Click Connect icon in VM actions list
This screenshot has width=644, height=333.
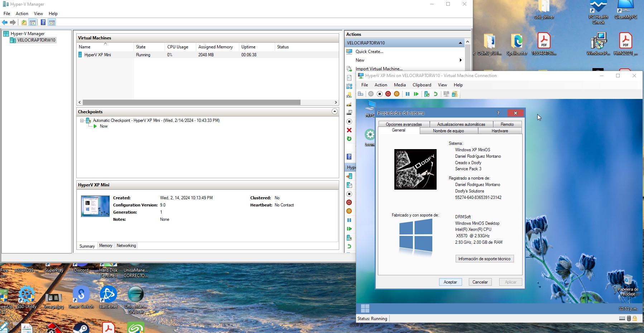point(349,176)
